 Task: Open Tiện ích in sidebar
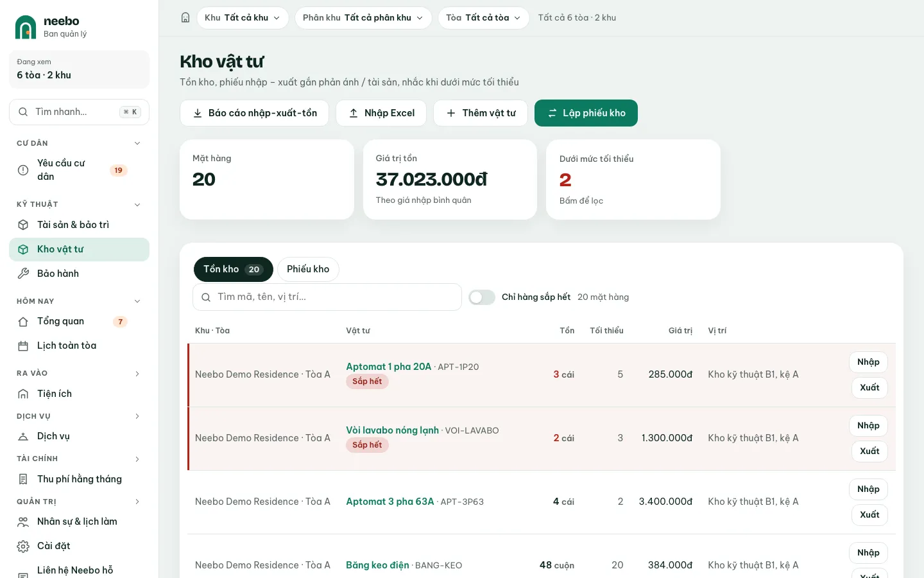click(x=79, y=394)
